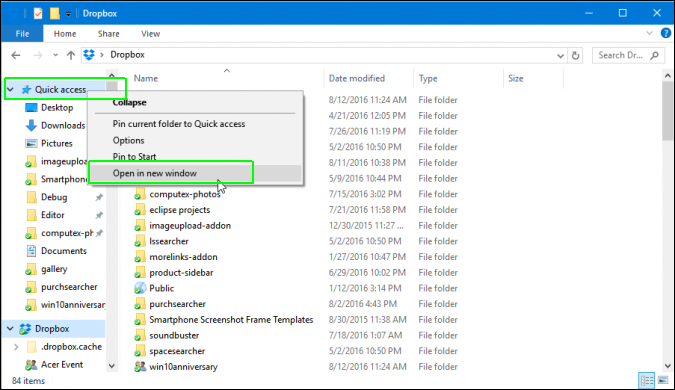
Task: Switch to Details view icon in status bar
Action: 647,381
